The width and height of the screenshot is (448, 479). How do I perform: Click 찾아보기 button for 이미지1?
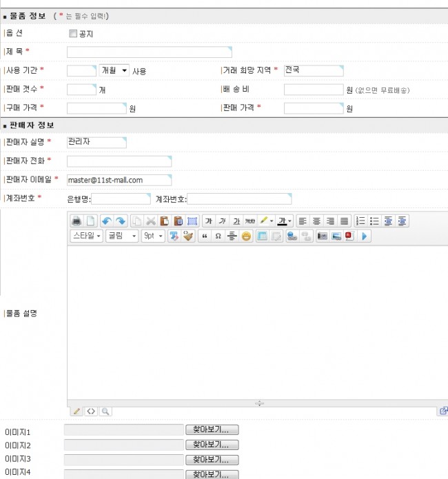click(212, 429)
